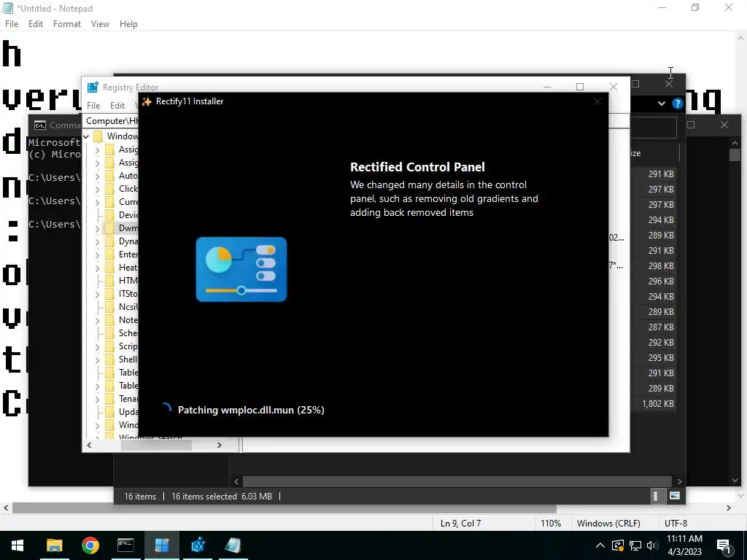Click the '16 items selected' status text
This screenshot has height=560, width=747.
pyautogui.click(x=204, y=497)
